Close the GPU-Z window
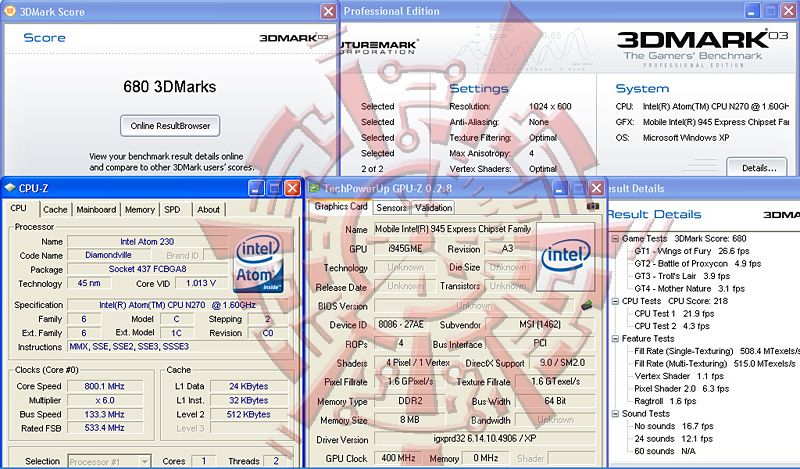This screenshot has height=469, width=800. 596,188
